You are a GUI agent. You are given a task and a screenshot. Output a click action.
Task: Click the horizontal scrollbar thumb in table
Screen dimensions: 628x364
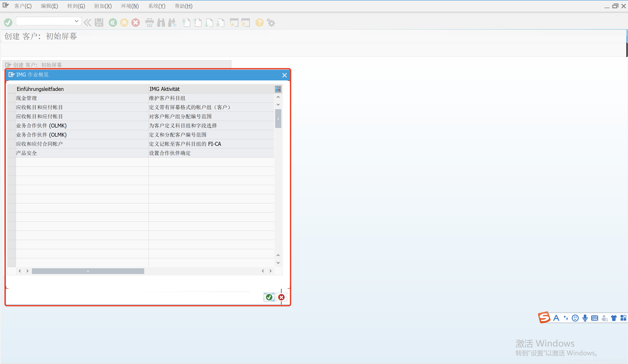88,271
